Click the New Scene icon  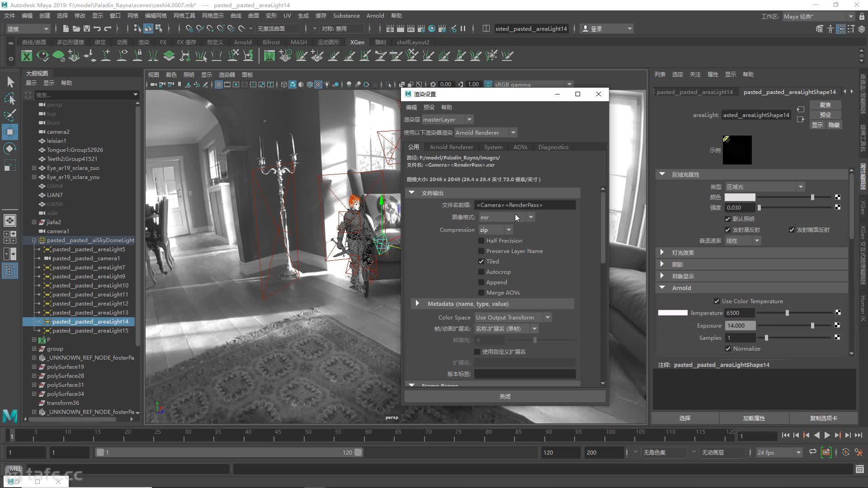pyautogui.click(x=66, y=28)
